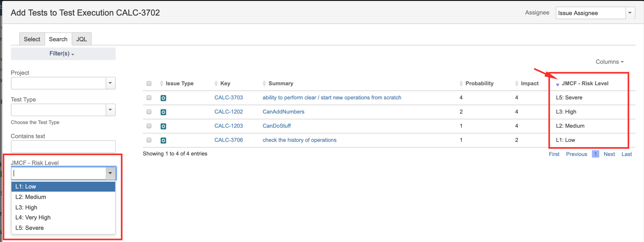Check the box for CALC-1202
Image resolution: width=644 pixels, height=242 pixels.
pos(149,112)
